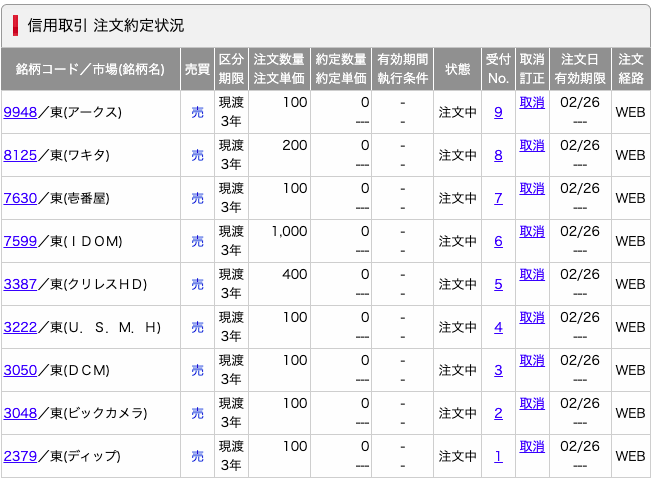Screen dimensions: 656x484
Task: Click the 売 link for 3222 U.S.M.H
Action: pyautogui.click(x=197, y=327)
